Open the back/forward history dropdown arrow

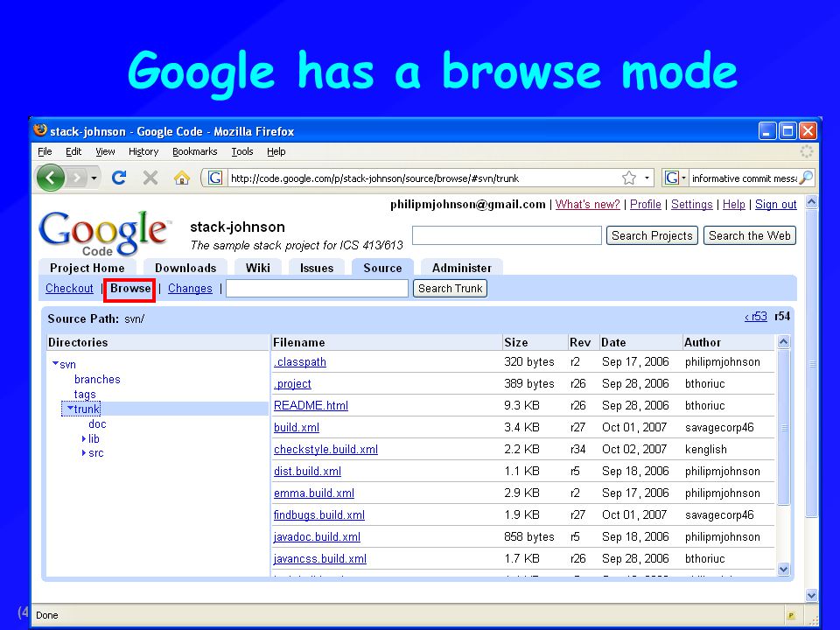[x=94, y=178]
